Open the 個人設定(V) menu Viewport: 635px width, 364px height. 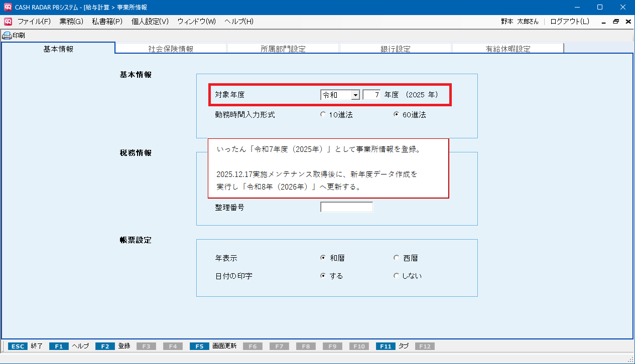[150, 22]
